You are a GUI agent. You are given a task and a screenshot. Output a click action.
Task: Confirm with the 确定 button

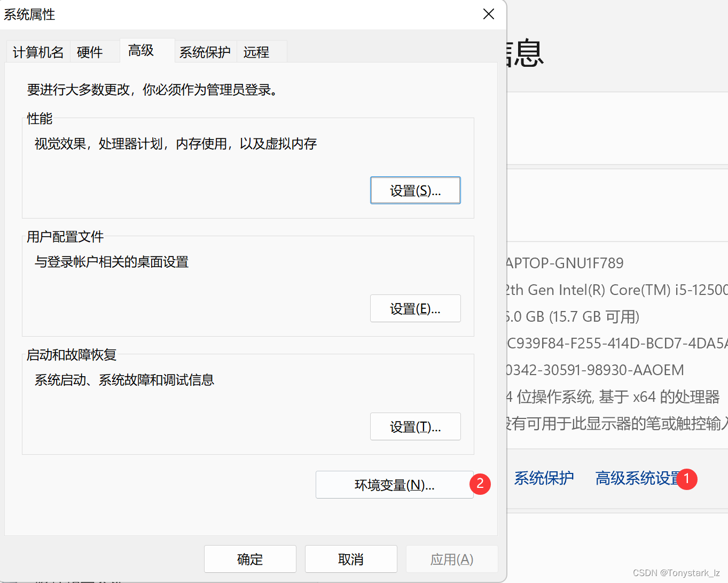pos(250,559)
